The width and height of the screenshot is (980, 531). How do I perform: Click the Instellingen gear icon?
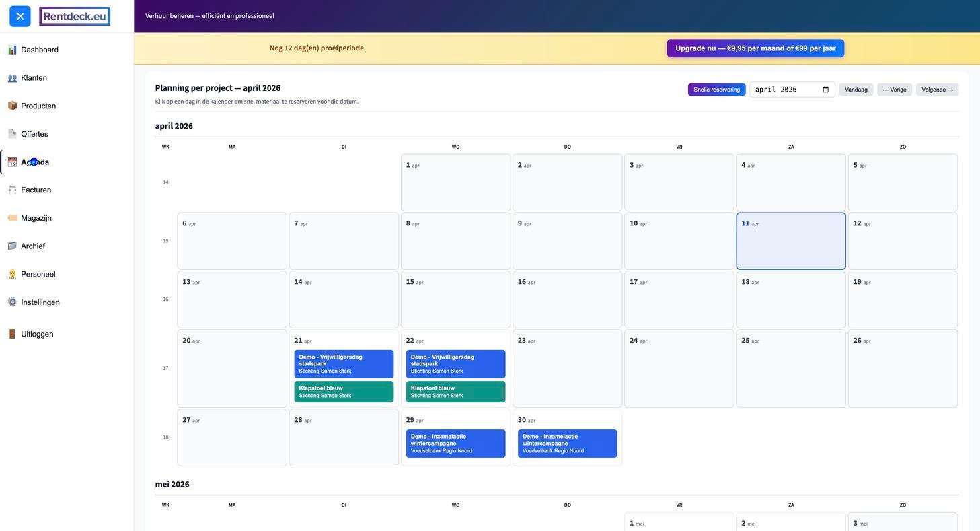pyautogui.click(x=12, y=302)
